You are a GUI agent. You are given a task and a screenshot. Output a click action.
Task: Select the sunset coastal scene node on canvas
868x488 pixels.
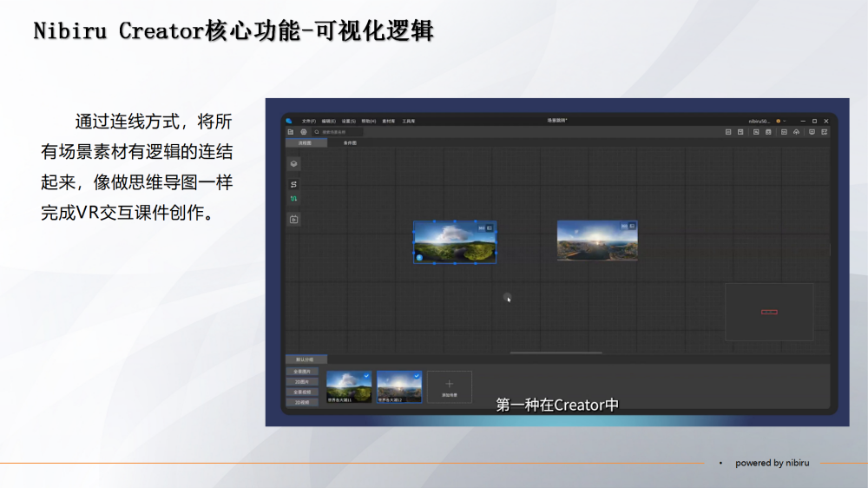pyautogui.click(x=597, y=241)
